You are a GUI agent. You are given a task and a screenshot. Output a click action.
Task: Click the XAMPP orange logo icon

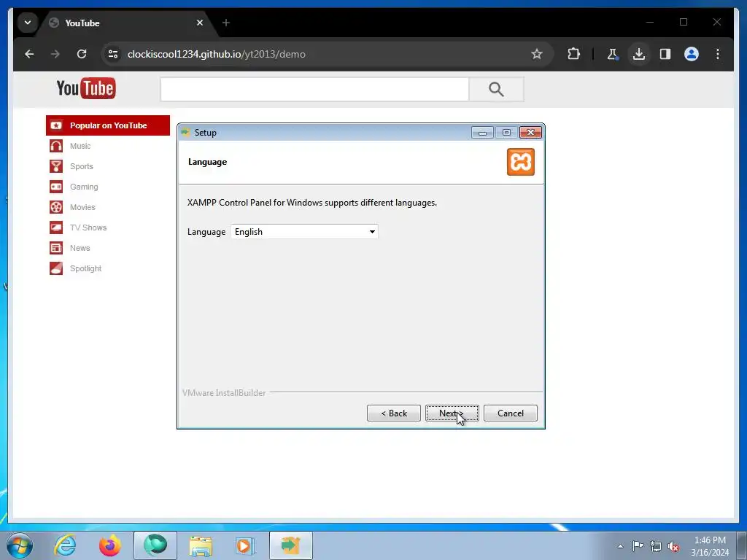pos(520,162)
